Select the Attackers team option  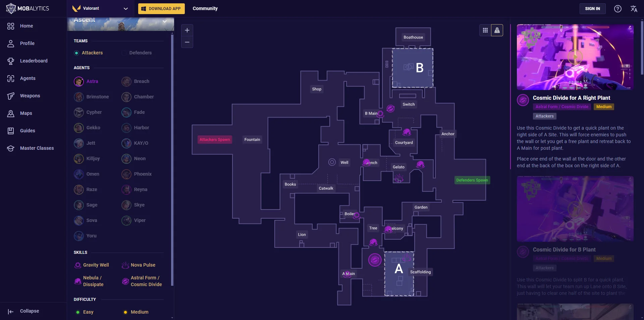[x=89, y=53]
